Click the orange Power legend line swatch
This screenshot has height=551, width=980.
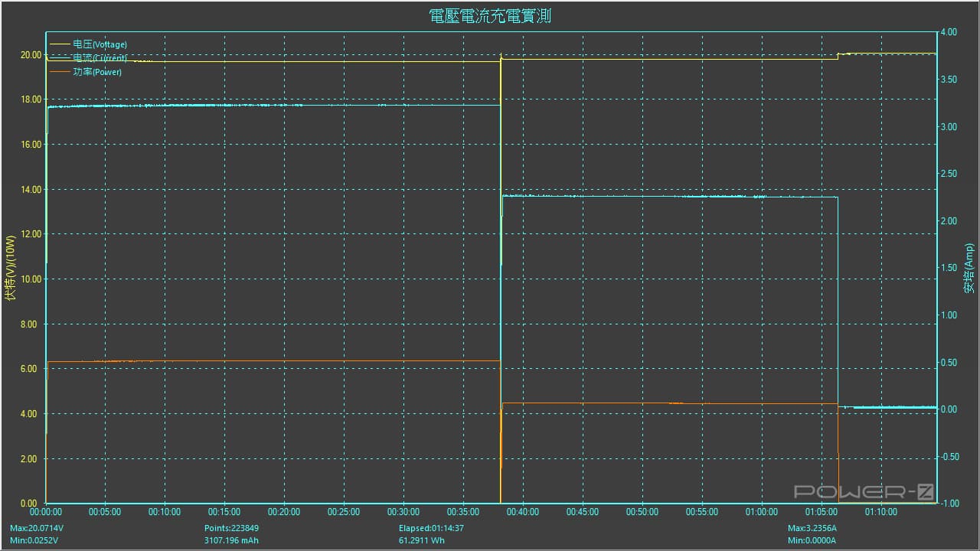(59, 72)
